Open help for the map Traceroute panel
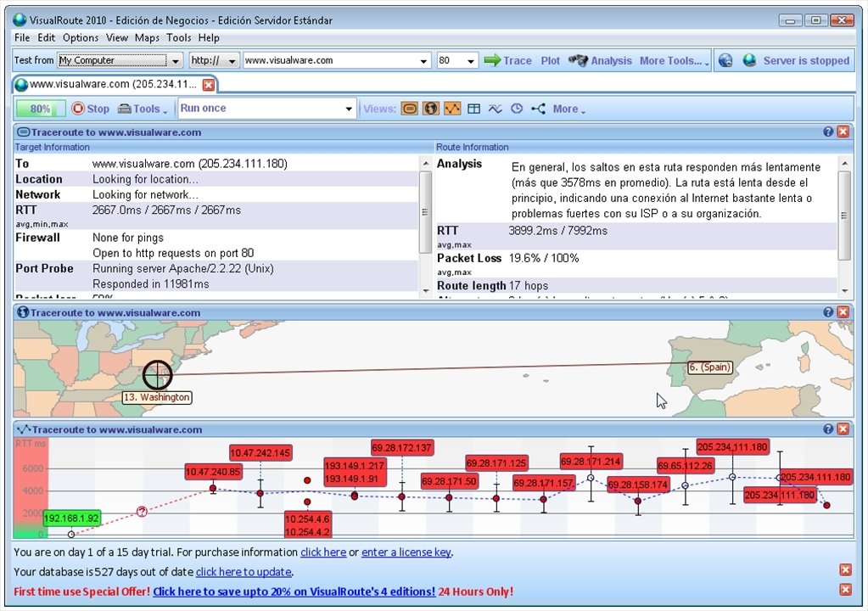 click(828, 312)
